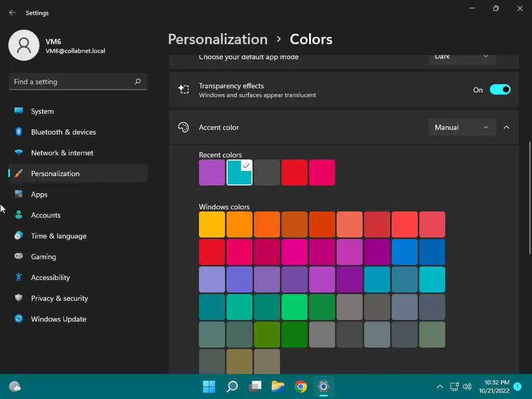
Task: Open the weather widget on the taskbar
Action: click(15, 387)
